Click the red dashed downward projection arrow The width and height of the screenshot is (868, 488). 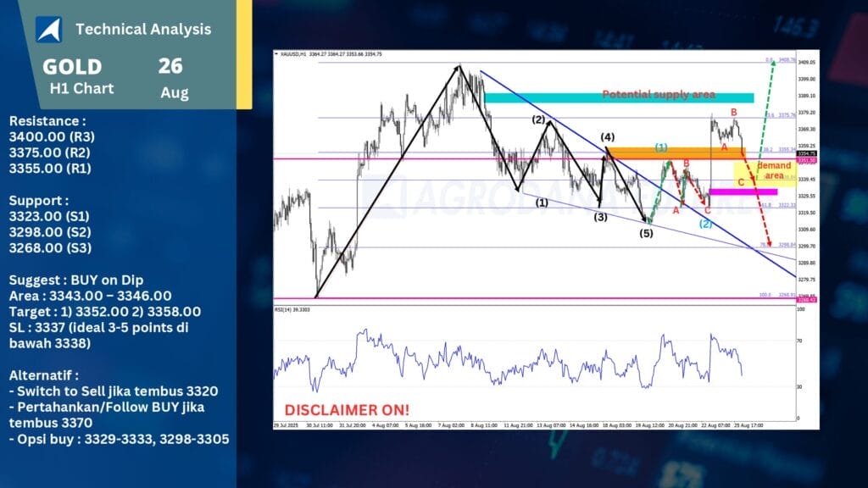tap(759, 203)
